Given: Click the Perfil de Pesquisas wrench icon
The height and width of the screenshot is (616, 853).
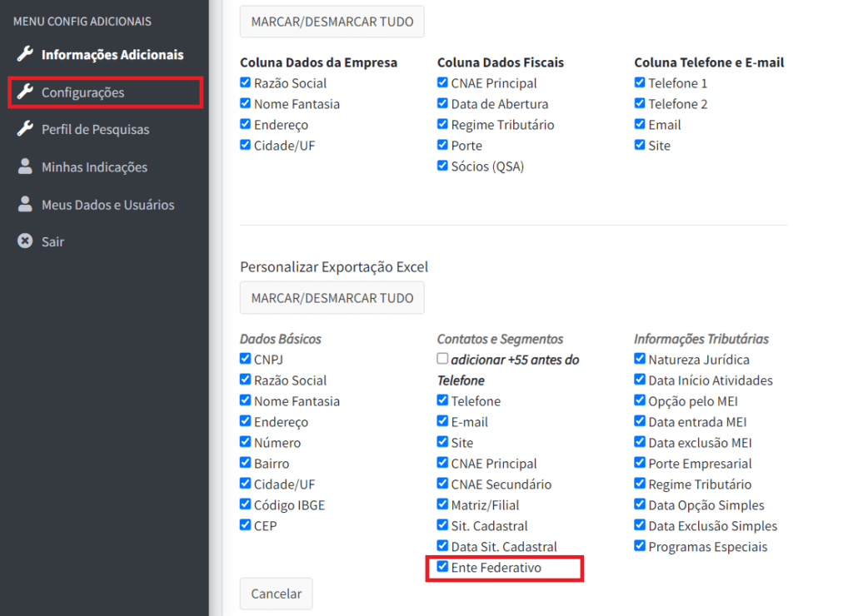Looking at the screenshot, I should (25, 129).
